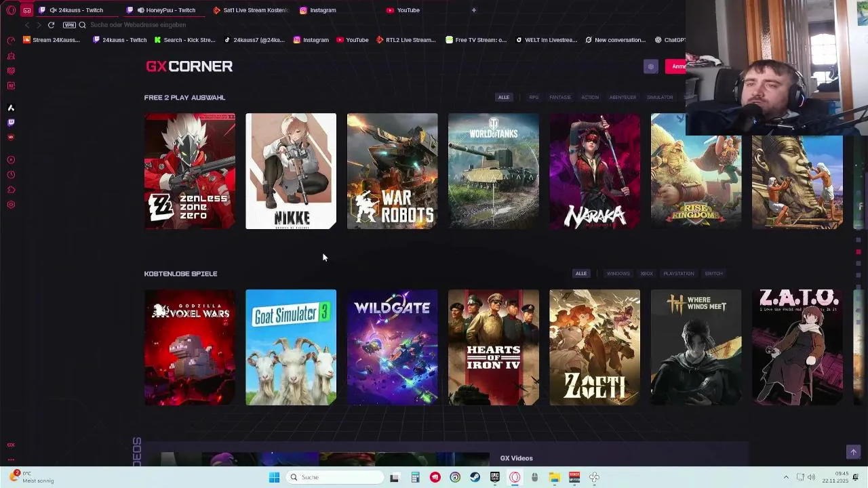The width and height of the screenshot is (868, 488).
Task: Open the Opera menu logo icon
Action: click(11, 10)
